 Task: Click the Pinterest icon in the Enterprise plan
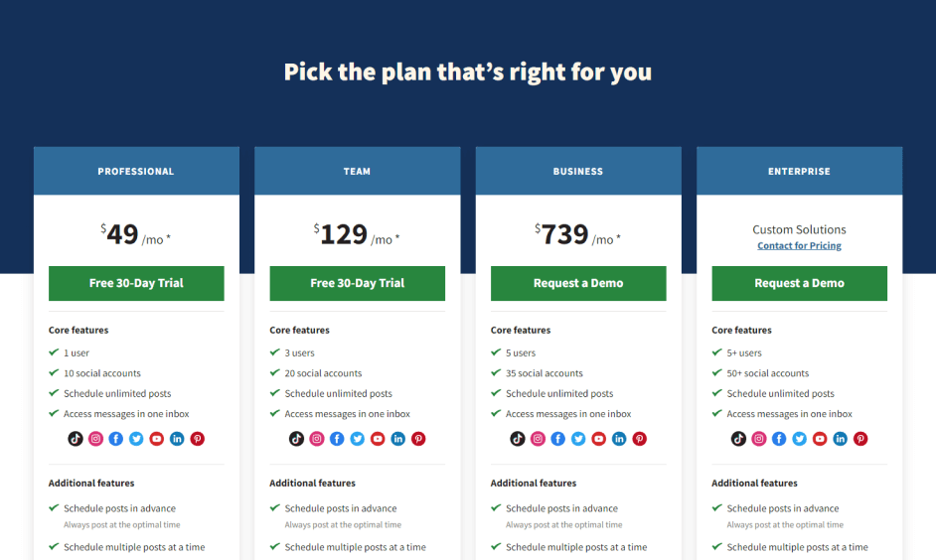click(x=860, y=439)
